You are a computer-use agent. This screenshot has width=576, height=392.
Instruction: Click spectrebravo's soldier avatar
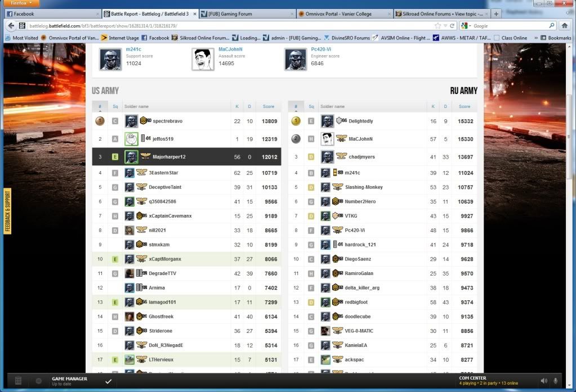pyautogui.click(x=131, y=121)
